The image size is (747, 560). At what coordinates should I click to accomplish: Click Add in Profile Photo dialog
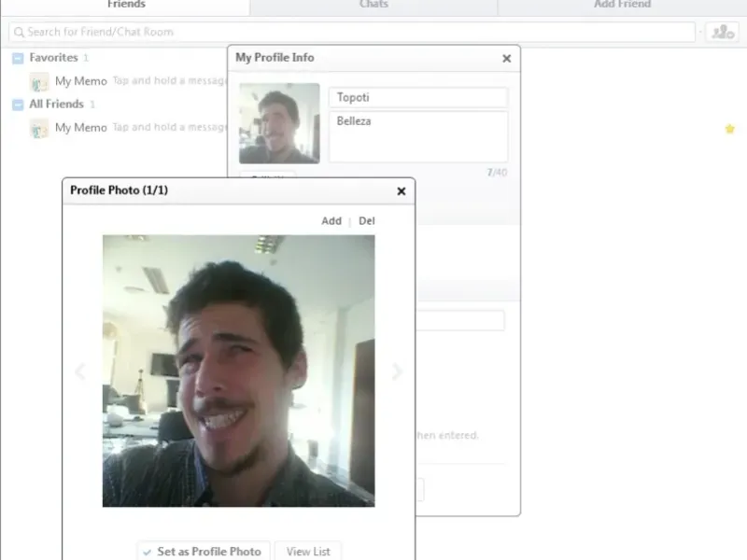pyautogui.click(x=331, y=221)
